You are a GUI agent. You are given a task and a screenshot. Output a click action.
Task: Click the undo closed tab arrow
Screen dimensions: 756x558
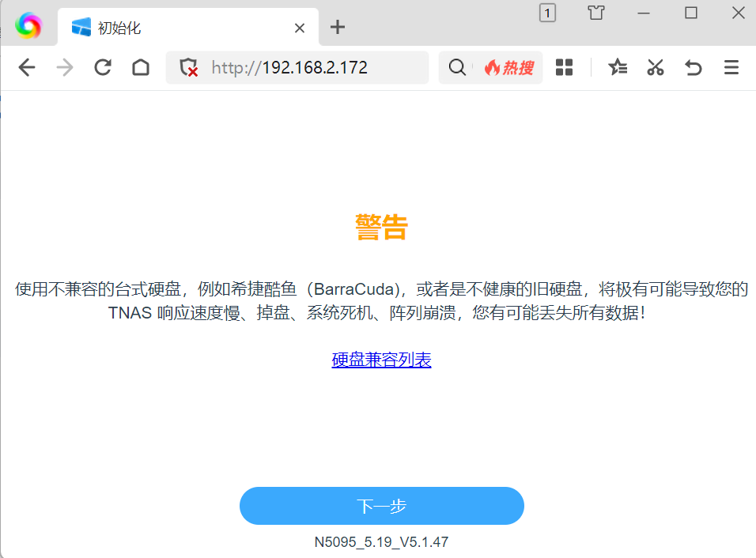tap(694, 68)
